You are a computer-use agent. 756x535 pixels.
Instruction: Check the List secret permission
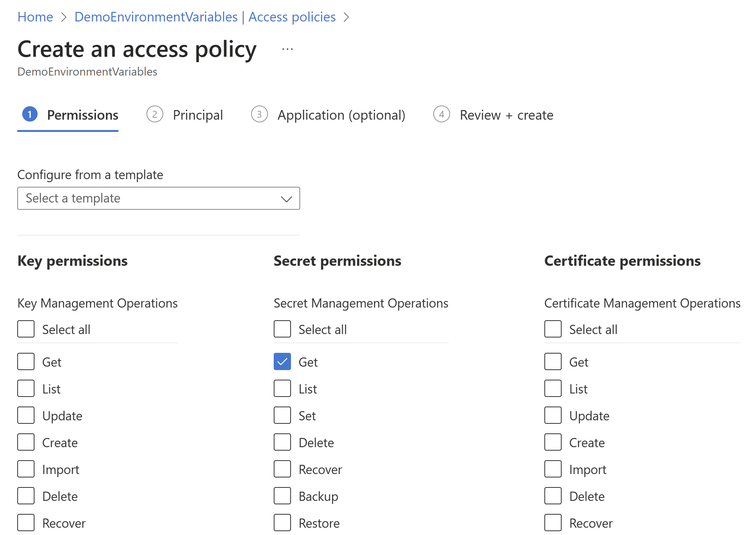tap(282, 388)
